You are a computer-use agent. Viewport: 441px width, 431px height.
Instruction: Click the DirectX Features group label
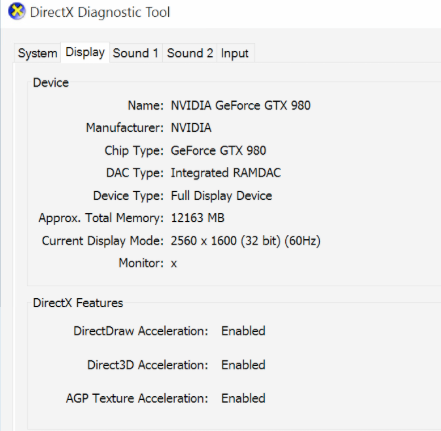78,303
